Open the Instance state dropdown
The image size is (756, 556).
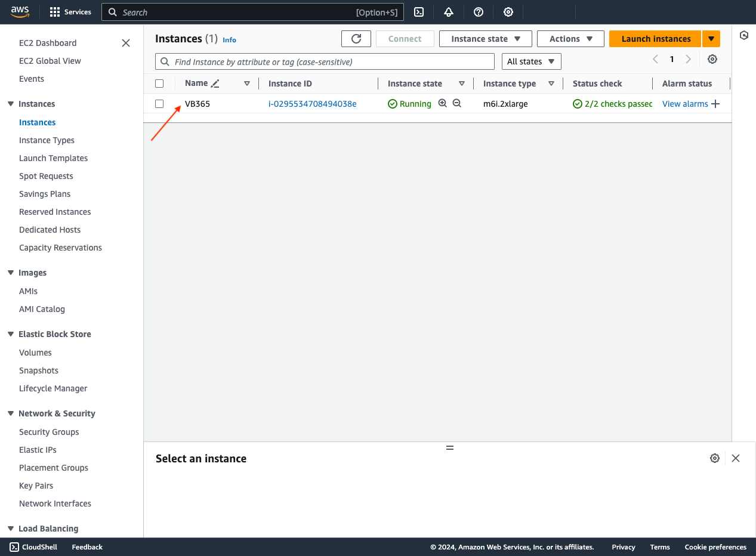tap(485, 38)
